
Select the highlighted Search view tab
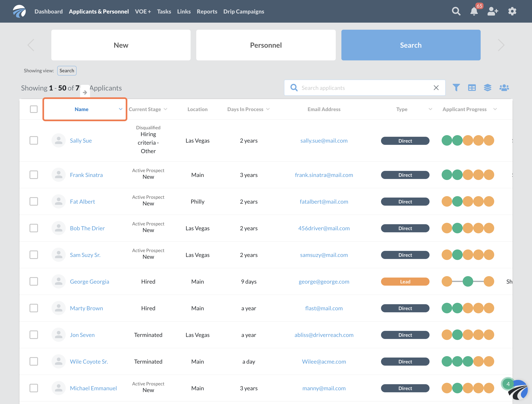[x=411, y=45]
